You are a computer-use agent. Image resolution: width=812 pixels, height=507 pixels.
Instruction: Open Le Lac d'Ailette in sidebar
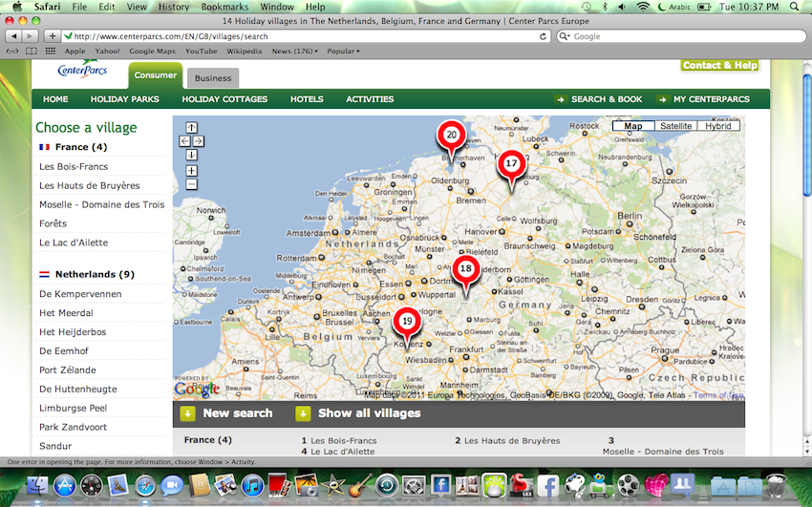74,243
